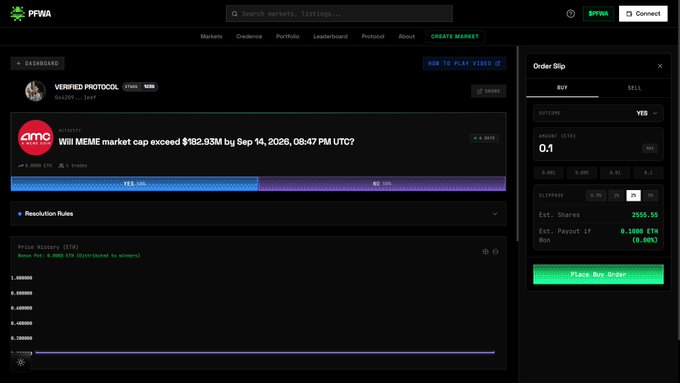680x383 pixels.
Task: Click the Est. Shares value 2555.55
Action: (x=644, y=215)
